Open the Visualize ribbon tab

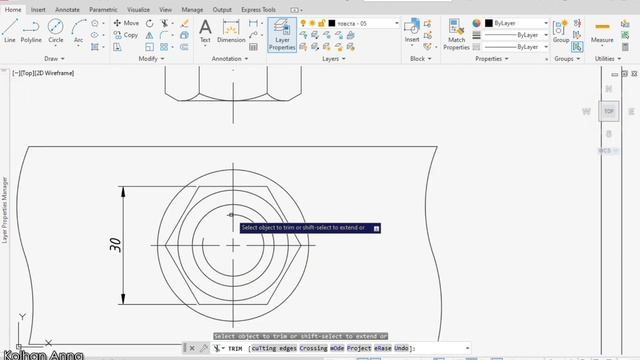(138, 9)
